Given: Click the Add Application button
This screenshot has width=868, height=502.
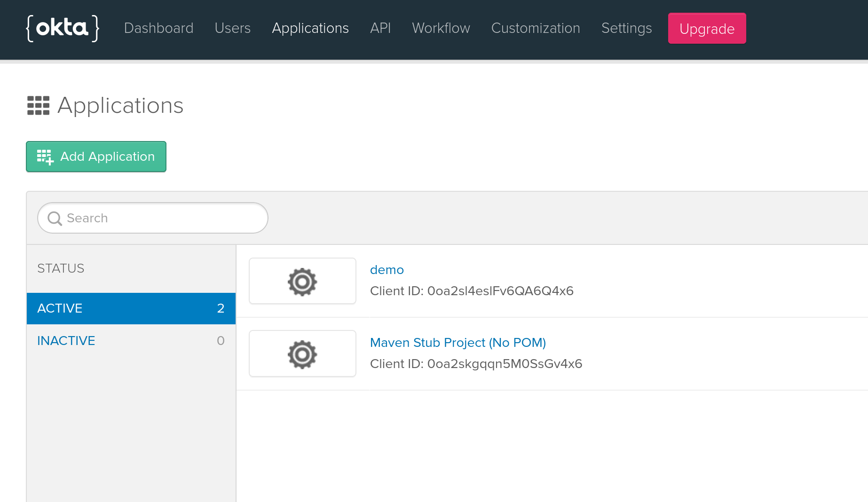Looking at the screenshot, I should [96, 157].
